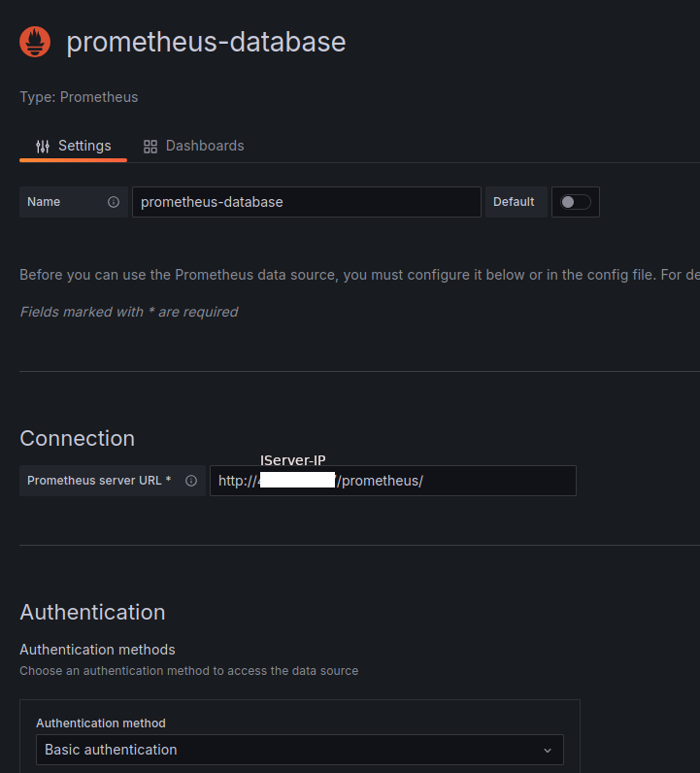Click the Authentication method dropdown chevron
The width and height of the screenshot is (700, 773).
point(548,751)
